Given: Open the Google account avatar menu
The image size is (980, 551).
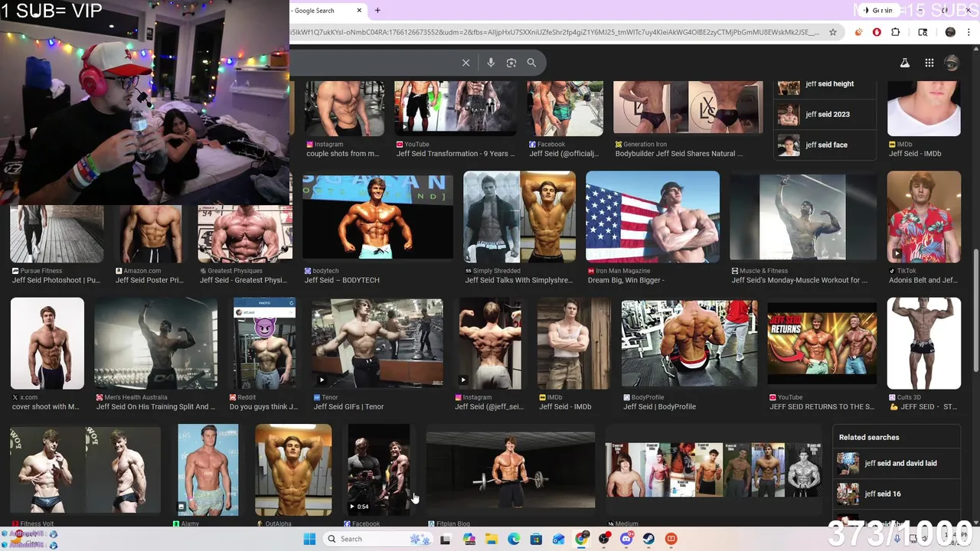Looking at the screenshot, I should [x=952, y=63].
